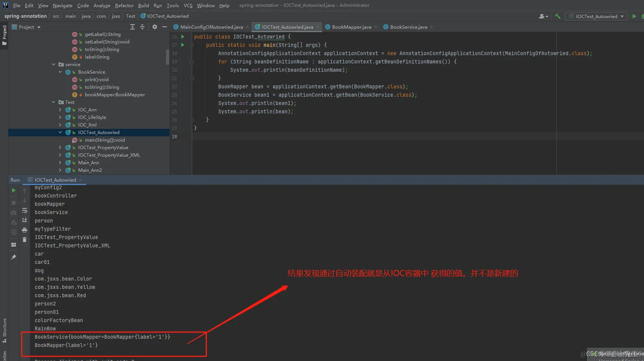
Task: Collapse the Test folder node
Action: point(54,102)
